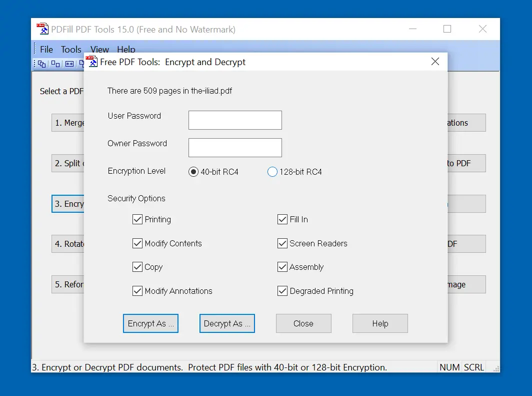Click the icon in the Encrypt and Decrypt dialog title bar

(x=91, y=62)
